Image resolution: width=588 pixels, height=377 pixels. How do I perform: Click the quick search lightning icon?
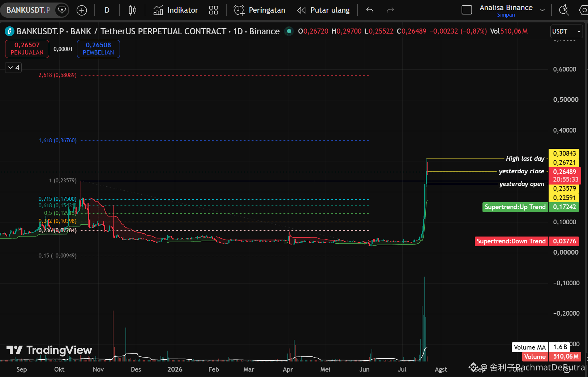[564, 10]
